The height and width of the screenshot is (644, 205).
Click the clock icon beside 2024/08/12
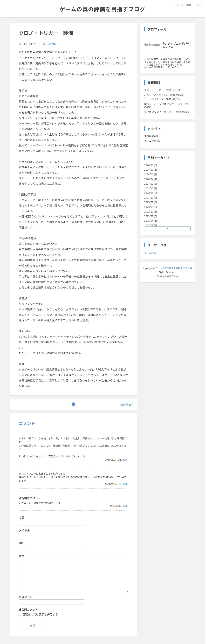[20, 44]
